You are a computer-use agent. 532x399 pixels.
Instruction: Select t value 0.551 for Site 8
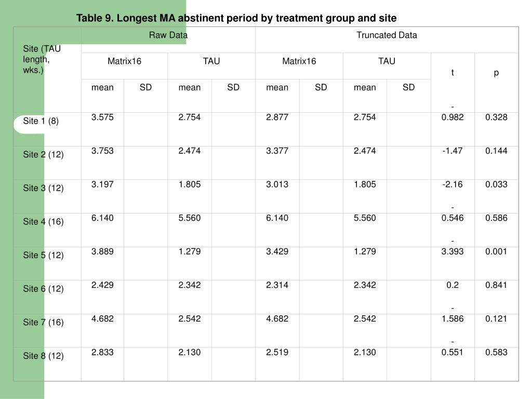point(453,352)
